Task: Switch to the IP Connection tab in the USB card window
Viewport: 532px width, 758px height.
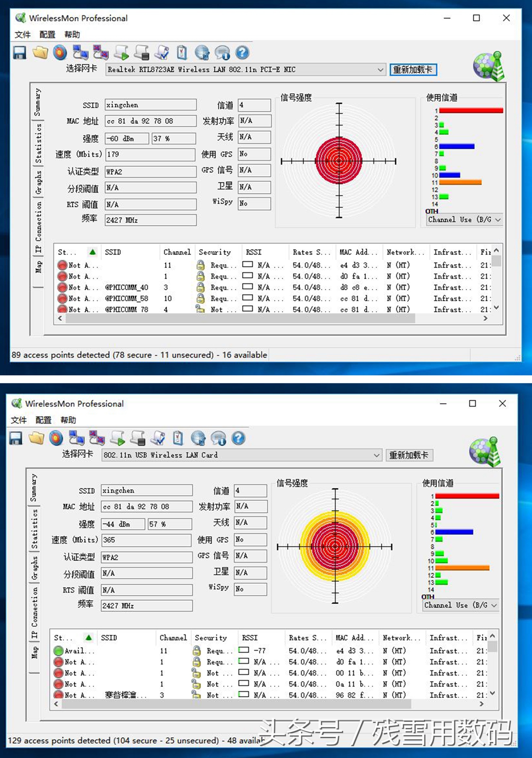Action: (34, 614)
